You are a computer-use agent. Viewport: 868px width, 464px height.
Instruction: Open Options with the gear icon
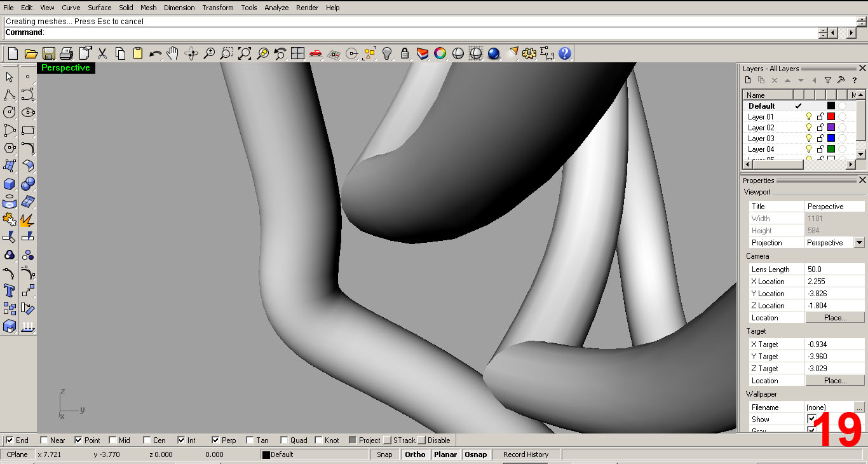point(529,53)
